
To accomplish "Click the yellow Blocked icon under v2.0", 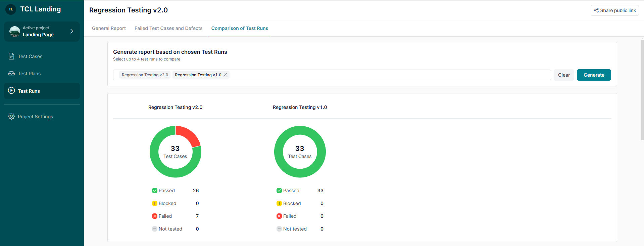I will 155,203.
